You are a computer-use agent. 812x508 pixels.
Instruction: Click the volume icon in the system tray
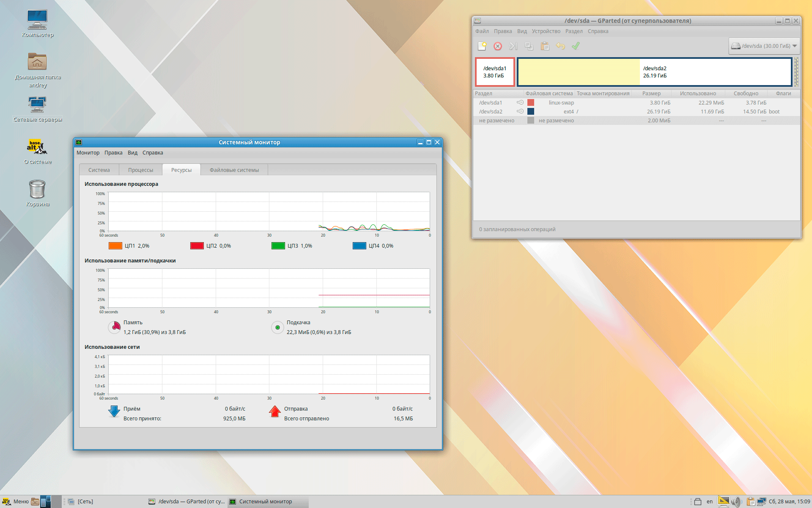tap(736, 502)
